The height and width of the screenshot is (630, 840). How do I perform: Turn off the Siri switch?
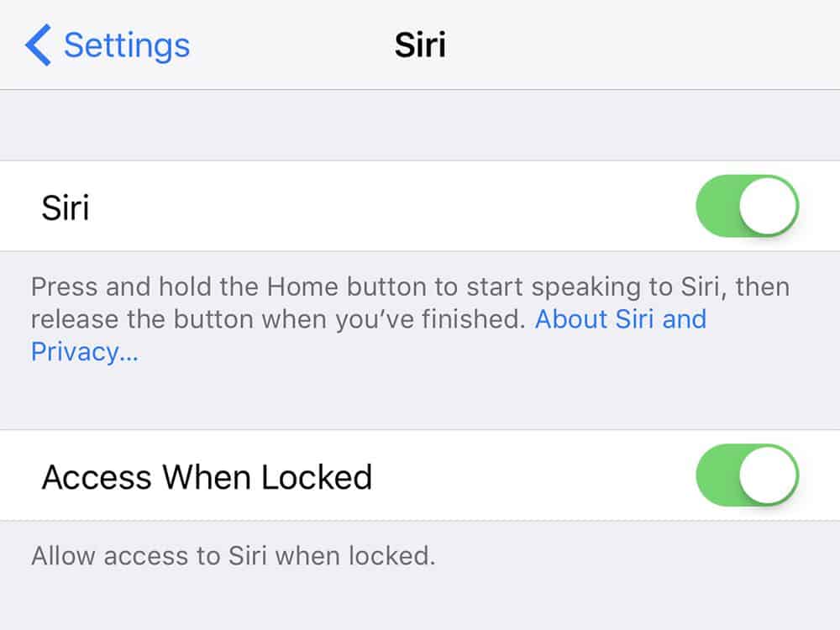tap(747, 206)
